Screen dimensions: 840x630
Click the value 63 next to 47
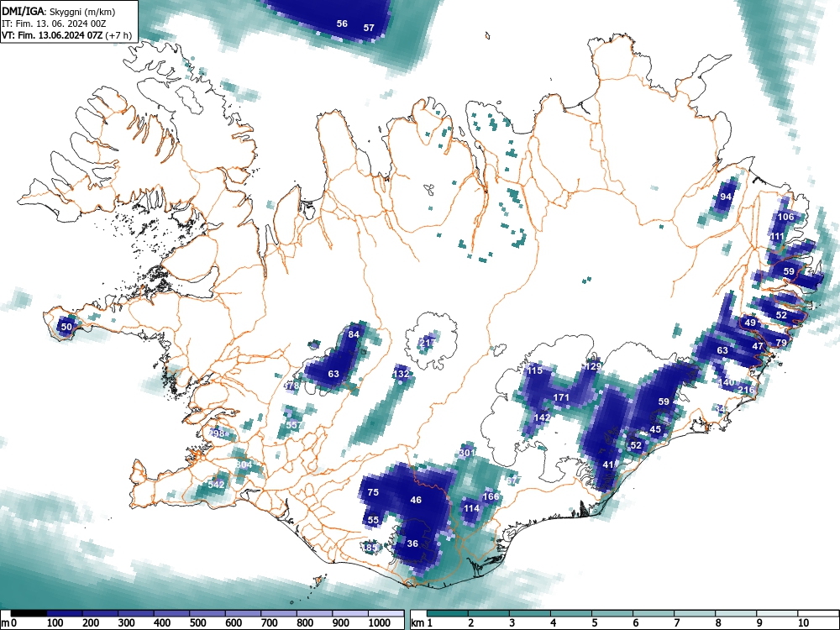722,350
